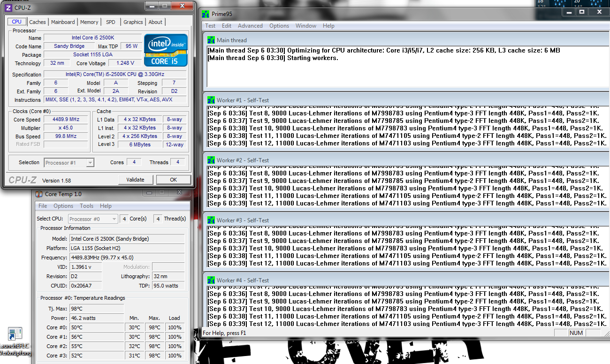610x364 pixels.
Task: Click the Worker #2 window icon
Action: 211,160
